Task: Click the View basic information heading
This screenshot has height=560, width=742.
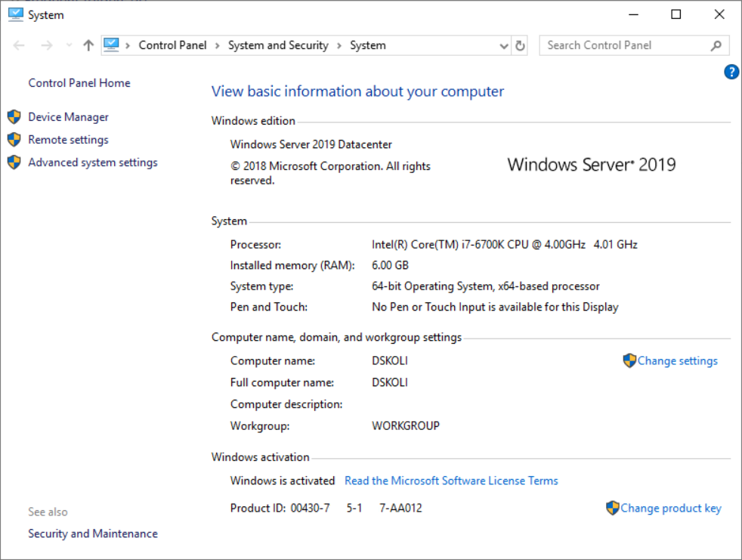Action: coord(357,91)
